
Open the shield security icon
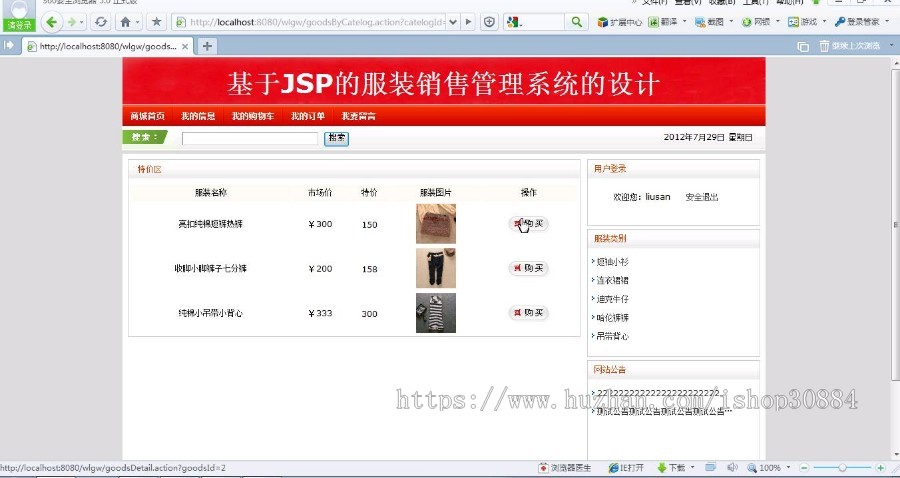[489, 22]
